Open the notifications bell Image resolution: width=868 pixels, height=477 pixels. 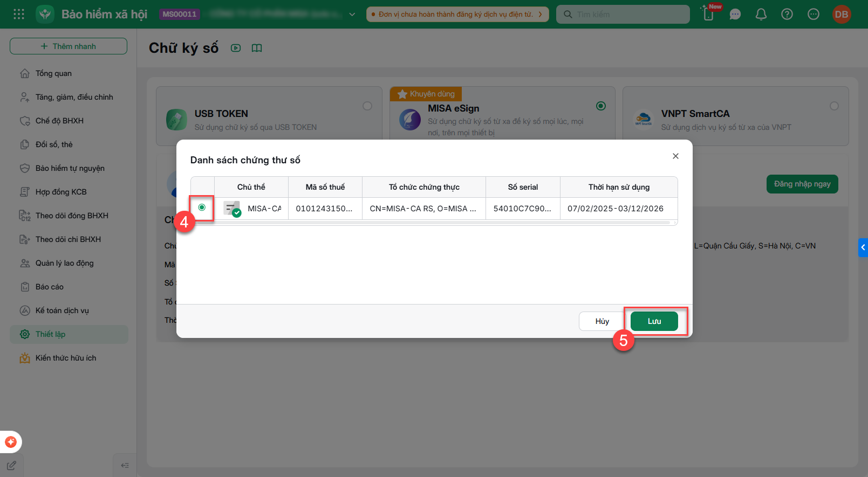click(761, 15)
